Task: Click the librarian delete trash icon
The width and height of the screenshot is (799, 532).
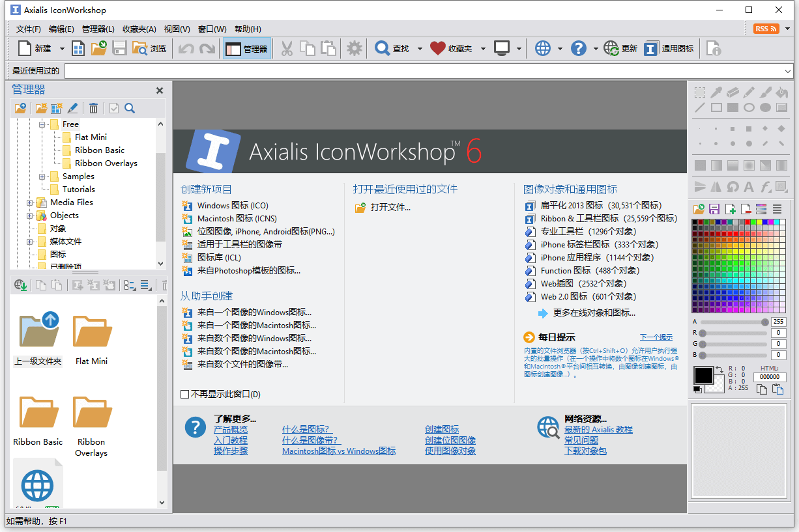Action: point(94,108)
